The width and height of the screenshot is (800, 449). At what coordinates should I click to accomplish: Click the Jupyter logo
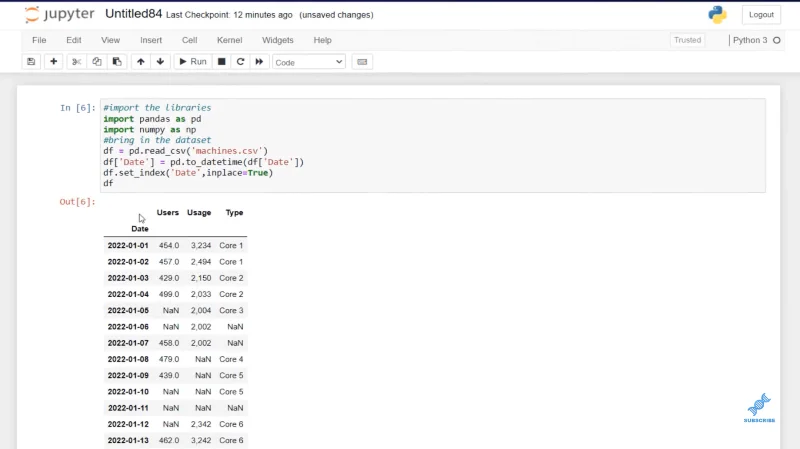coord(60,14)
